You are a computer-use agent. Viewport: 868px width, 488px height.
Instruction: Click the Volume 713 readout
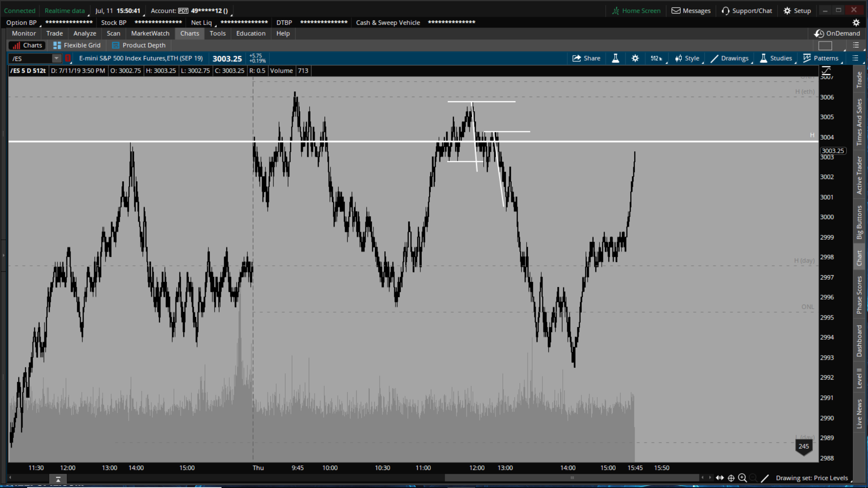pyautogui.click(x=289, y=70)
